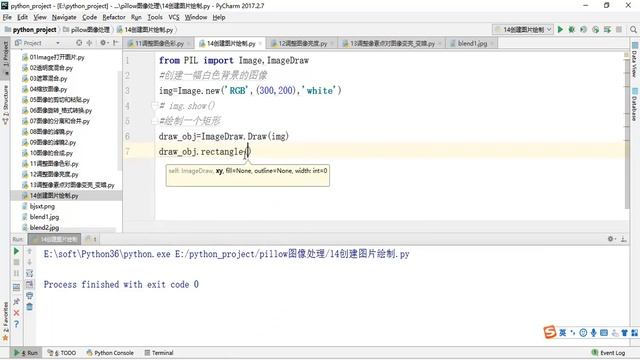
Task: Open the Database side panel
Action: (635, 104)
